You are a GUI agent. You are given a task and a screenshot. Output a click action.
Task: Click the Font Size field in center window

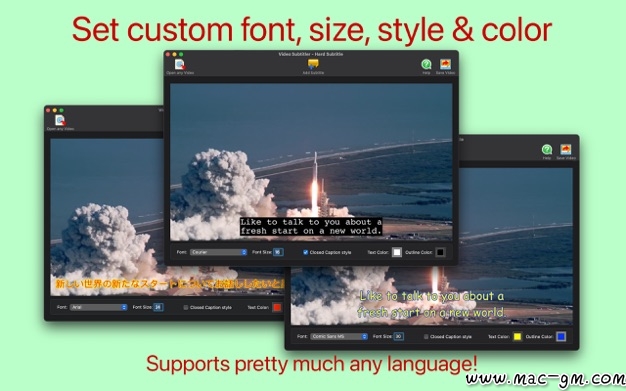[x=278, y=252]
